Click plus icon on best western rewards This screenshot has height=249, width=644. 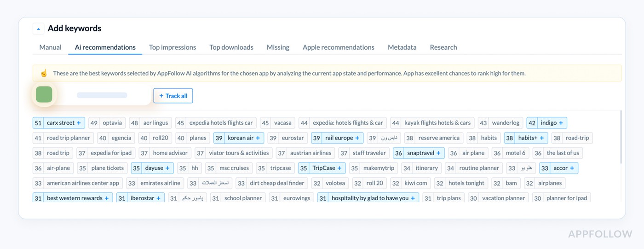click(106, 198)
